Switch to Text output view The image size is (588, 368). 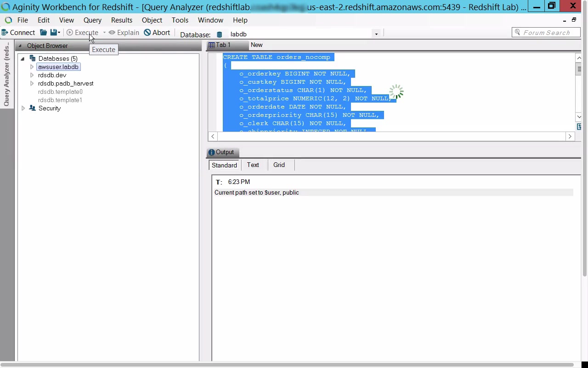pyautogui.click(x=253, y=165)
